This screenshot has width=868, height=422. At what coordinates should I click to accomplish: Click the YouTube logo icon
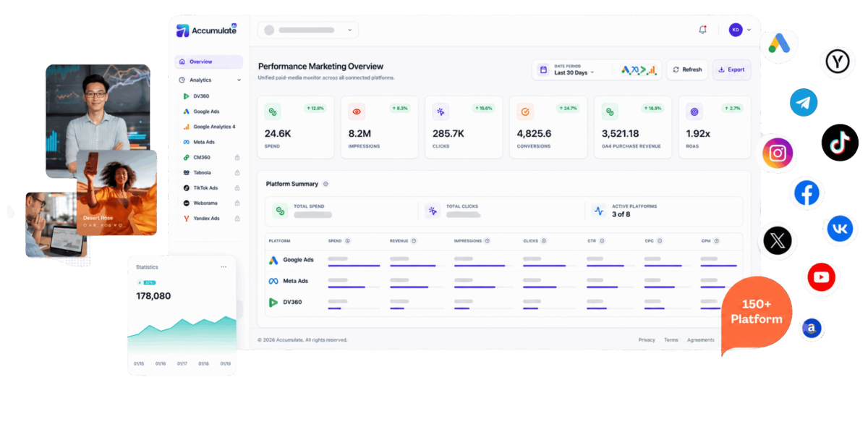click(x=821, y=277)
